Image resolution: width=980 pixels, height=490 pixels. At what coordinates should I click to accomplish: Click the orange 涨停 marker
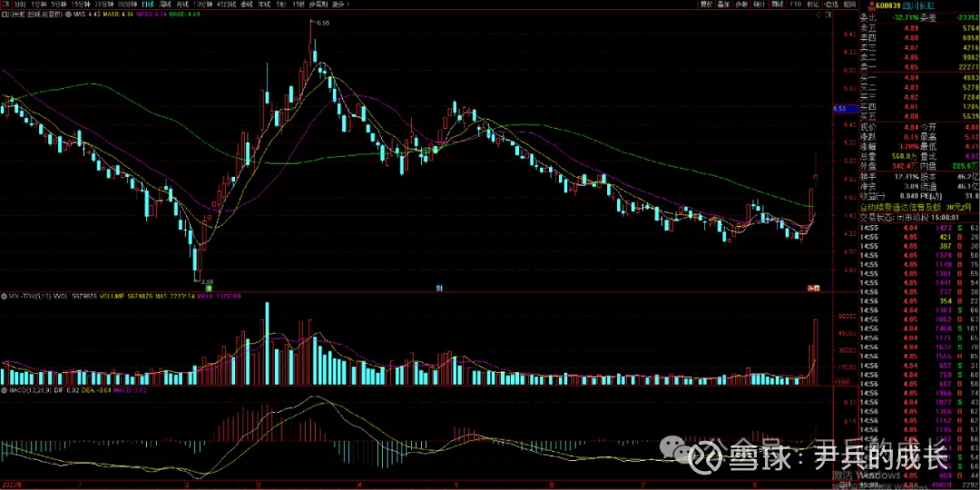click(x=812, y=289)
